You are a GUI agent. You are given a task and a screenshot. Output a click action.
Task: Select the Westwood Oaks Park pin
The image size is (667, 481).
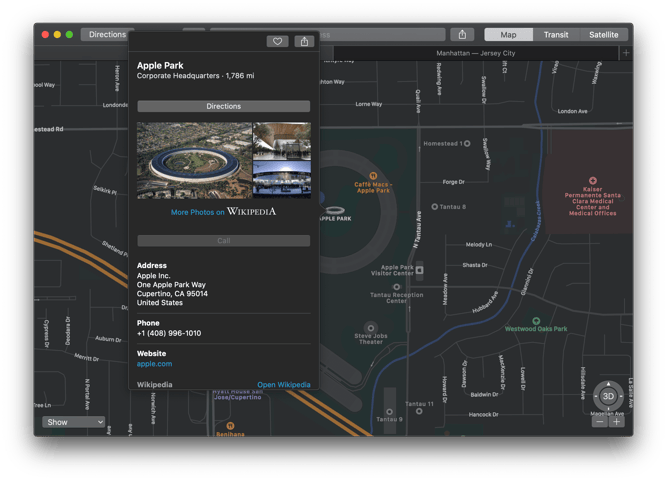point(536,321)
